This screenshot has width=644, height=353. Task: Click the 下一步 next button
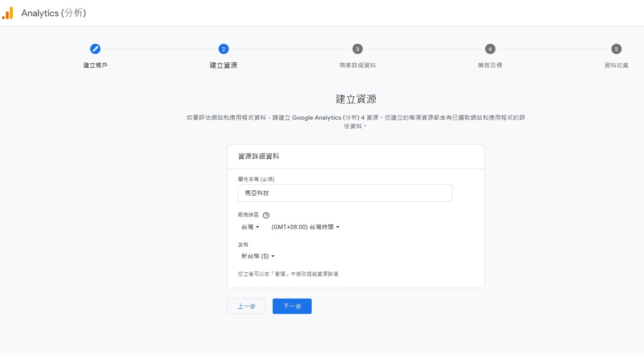(x=292, y=306)
